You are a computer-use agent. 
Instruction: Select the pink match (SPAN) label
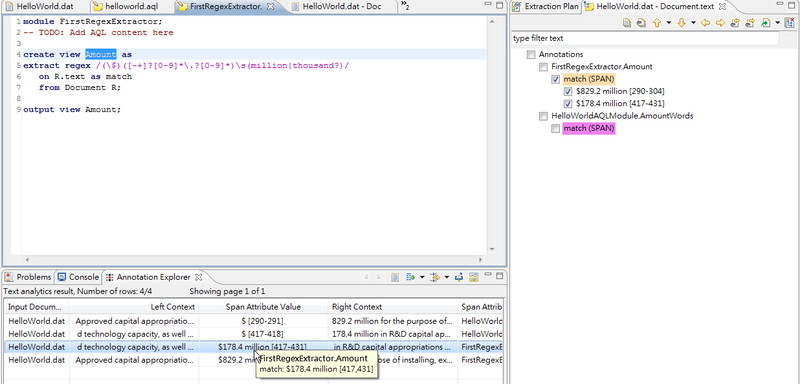tap(589, 129)
